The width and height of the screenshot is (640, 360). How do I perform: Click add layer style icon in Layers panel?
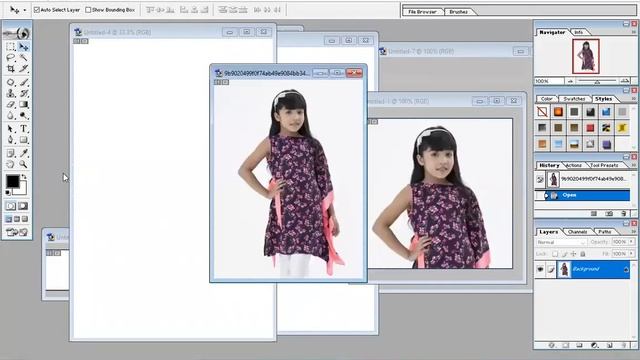point(552,345)
